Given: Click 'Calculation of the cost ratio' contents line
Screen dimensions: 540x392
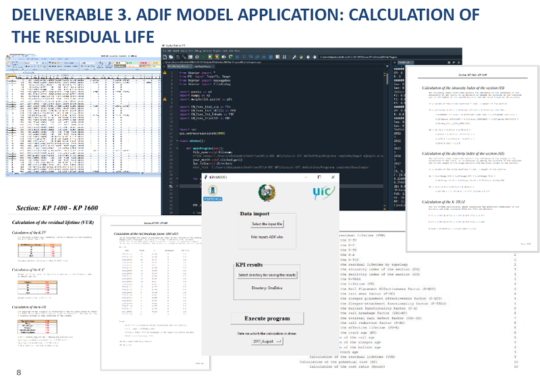Looking at the screenshot, I should (347, 366).
